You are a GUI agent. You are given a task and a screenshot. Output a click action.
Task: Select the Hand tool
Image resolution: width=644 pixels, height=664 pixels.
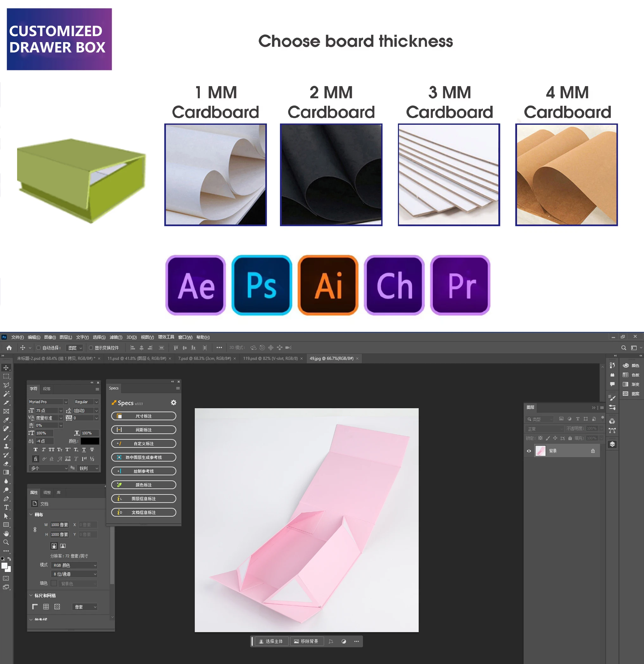pyautogui.click(x=6, y=533)
